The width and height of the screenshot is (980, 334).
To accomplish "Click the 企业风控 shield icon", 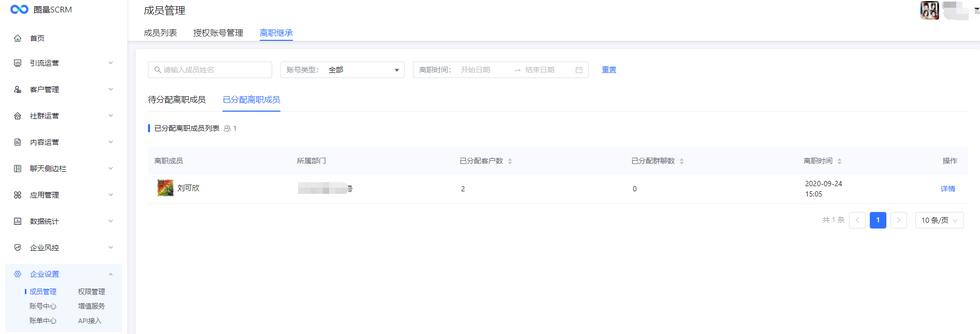I will [x=18, y=248].
